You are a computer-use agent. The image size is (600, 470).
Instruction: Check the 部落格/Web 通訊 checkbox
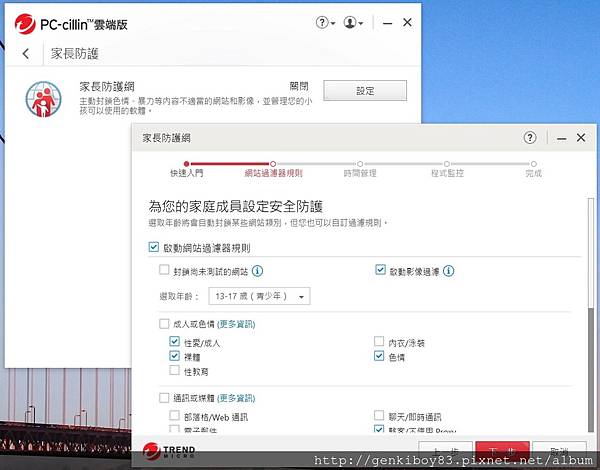pyautogui.click(x=174, y=415)
